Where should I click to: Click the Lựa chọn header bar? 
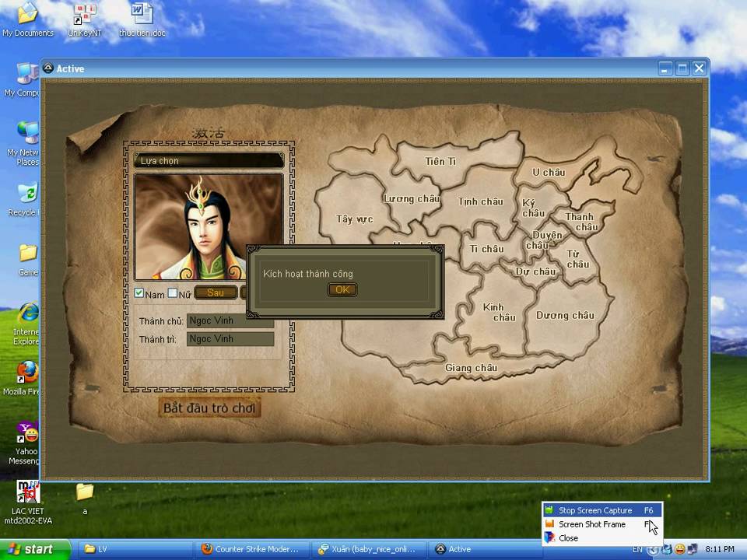[x=209, y=161]
